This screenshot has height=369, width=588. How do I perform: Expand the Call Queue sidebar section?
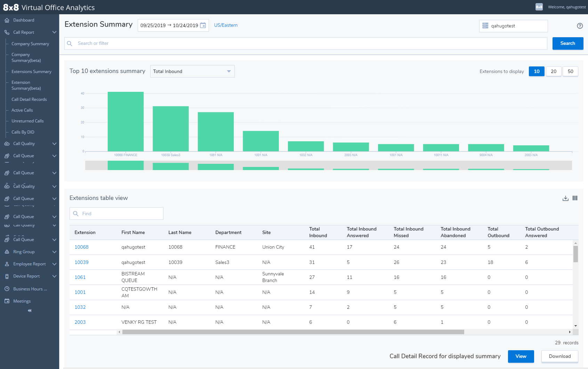[x=54, y=156]
